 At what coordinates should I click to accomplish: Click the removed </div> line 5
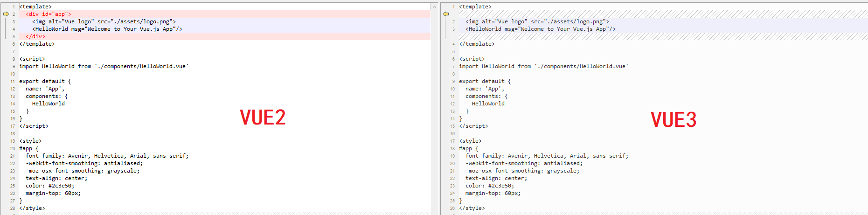35,36
